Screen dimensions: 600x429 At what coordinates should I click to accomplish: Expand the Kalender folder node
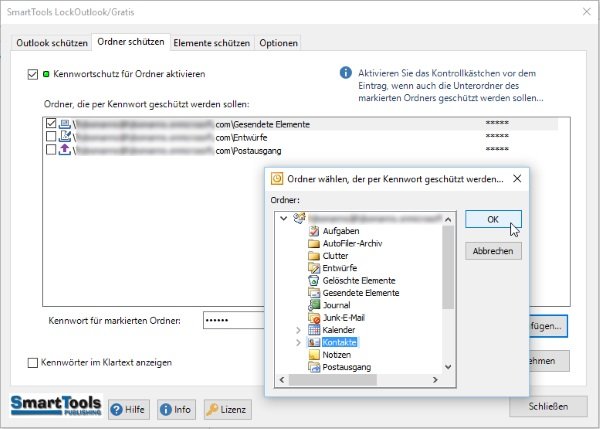[x=298, y=330]
